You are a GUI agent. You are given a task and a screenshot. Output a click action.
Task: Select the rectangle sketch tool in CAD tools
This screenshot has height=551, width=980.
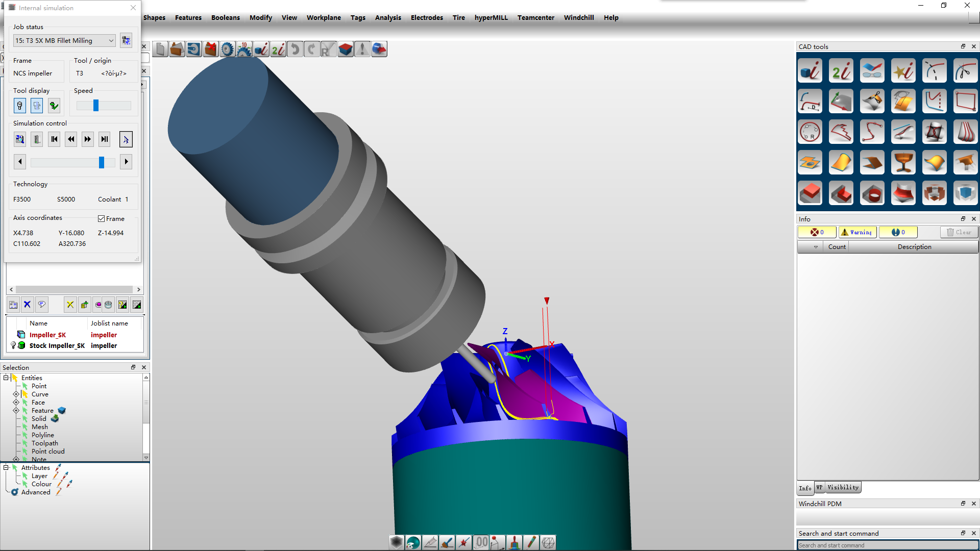tap(965, 101)
